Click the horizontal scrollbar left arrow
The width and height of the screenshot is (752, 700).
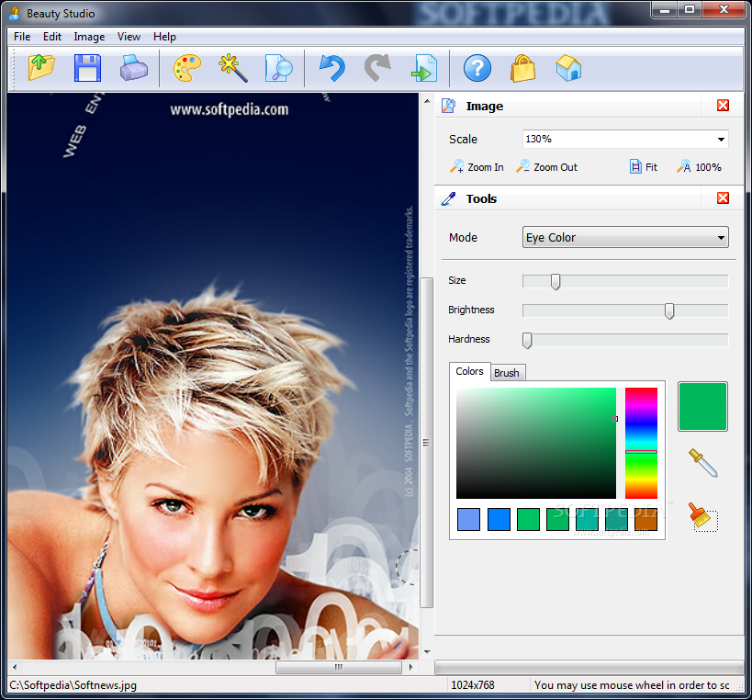15,667
